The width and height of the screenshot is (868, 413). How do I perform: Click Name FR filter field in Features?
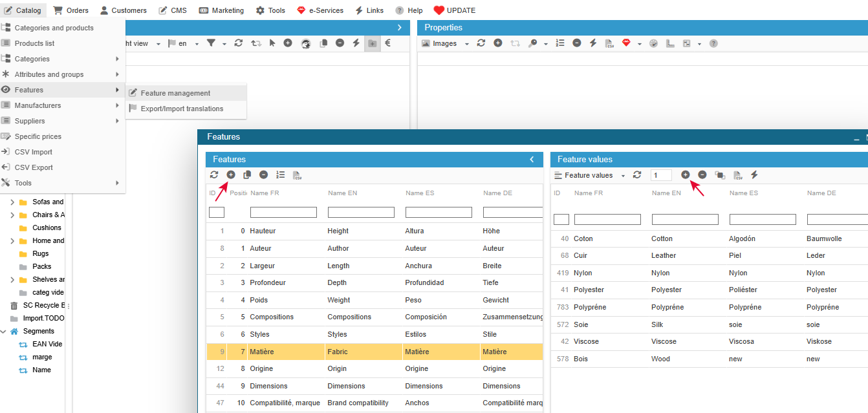click(x=283, y=212)
